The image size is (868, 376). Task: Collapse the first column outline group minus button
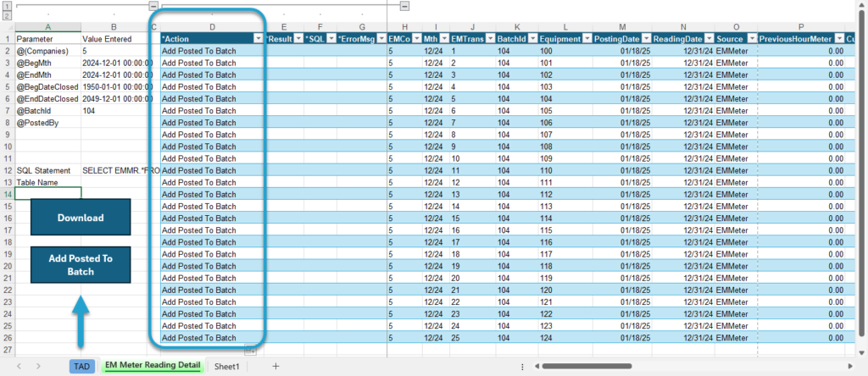[154, 6]
